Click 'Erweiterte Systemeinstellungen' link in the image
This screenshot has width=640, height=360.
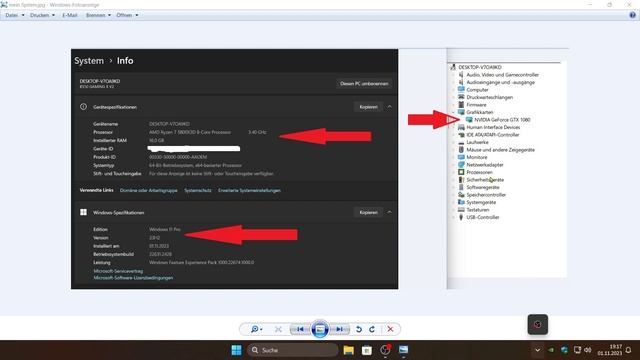pos(249,191)
